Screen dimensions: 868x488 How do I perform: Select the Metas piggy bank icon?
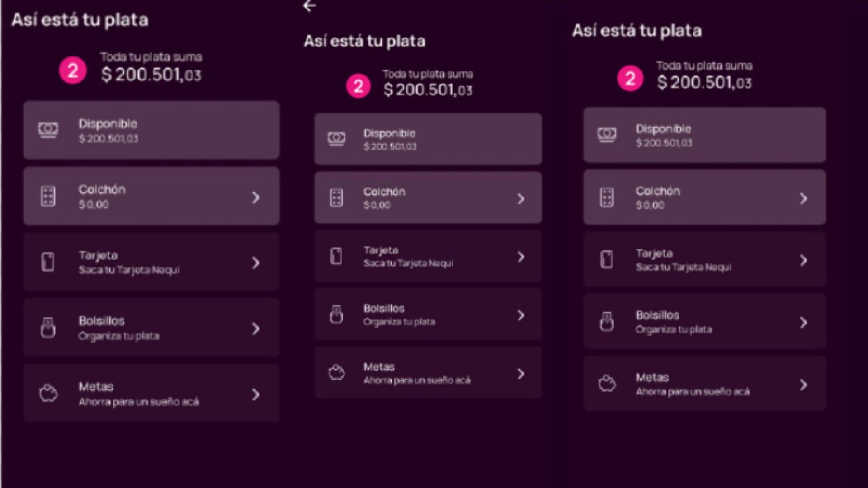point(48,393)
